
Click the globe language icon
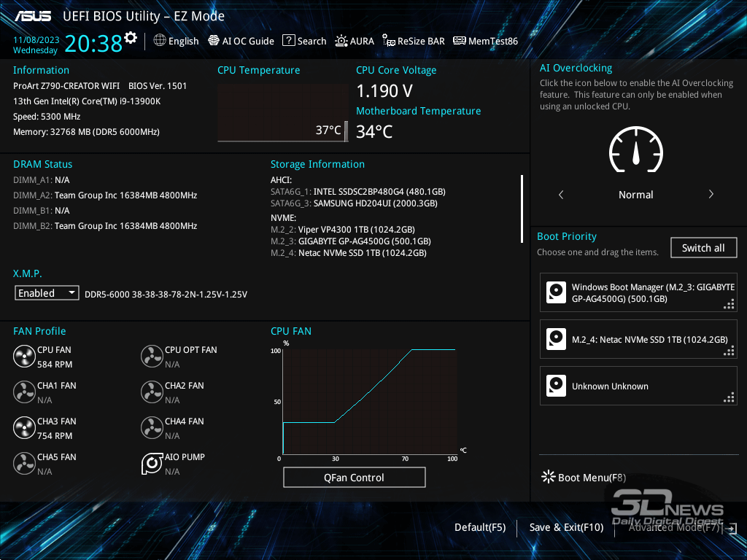tap(160, 41)
